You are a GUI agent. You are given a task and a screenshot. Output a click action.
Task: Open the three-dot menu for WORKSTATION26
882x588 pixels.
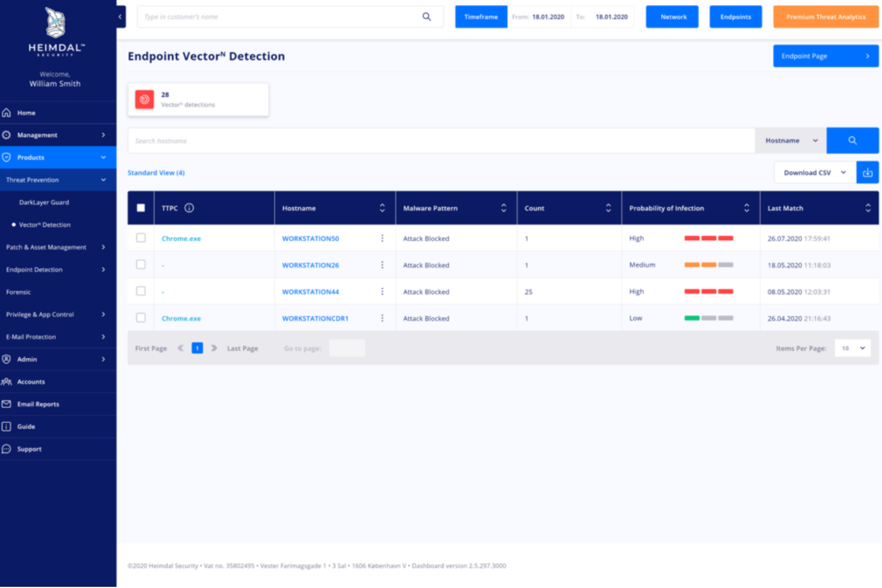pos(382,265)
